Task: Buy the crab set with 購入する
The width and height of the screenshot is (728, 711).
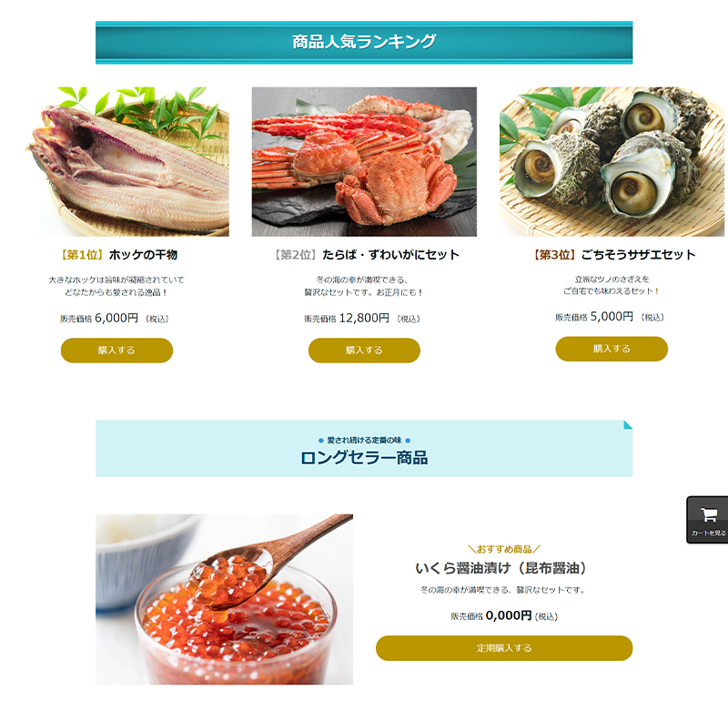Action: tap(364, 350)
